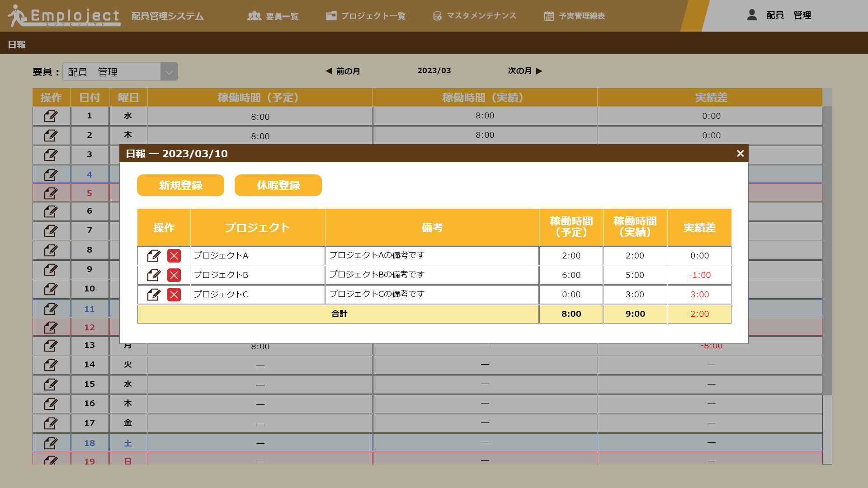Expand the 要員 dropdown arrow
Screen dimensions: 868x488
click(x=169, y=72)
